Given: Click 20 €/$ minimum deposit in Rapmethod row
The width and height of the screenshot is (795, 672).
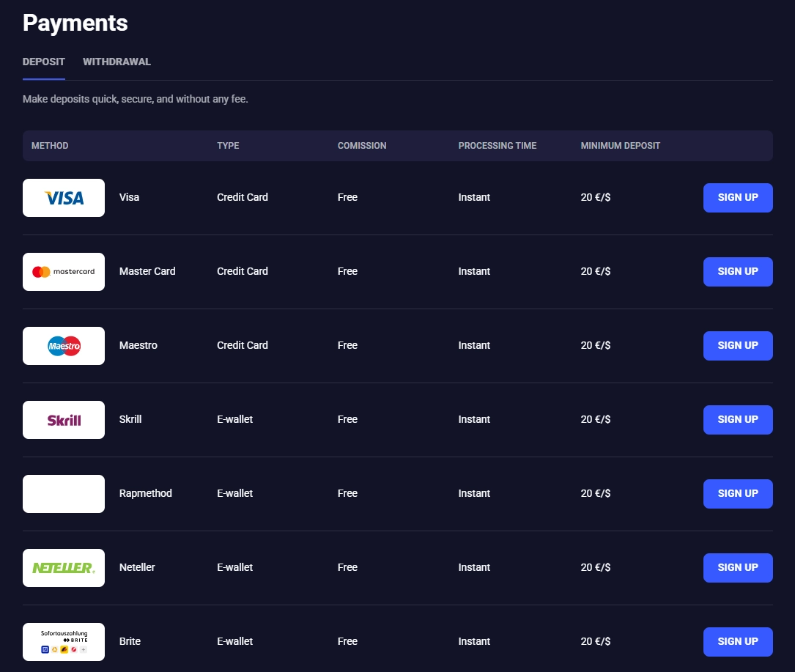Looking at the screenshot, I should point(595,493).
